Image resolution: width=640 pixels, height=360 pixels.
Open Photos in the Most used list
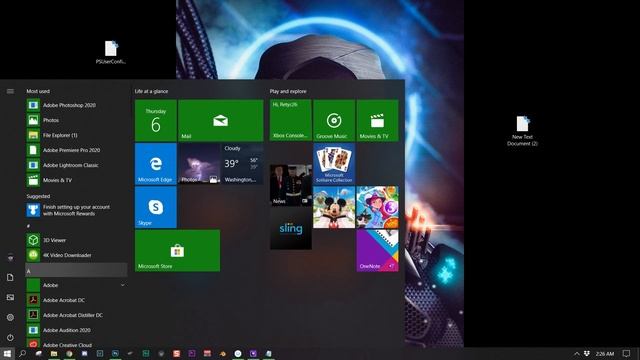[76, 120]
